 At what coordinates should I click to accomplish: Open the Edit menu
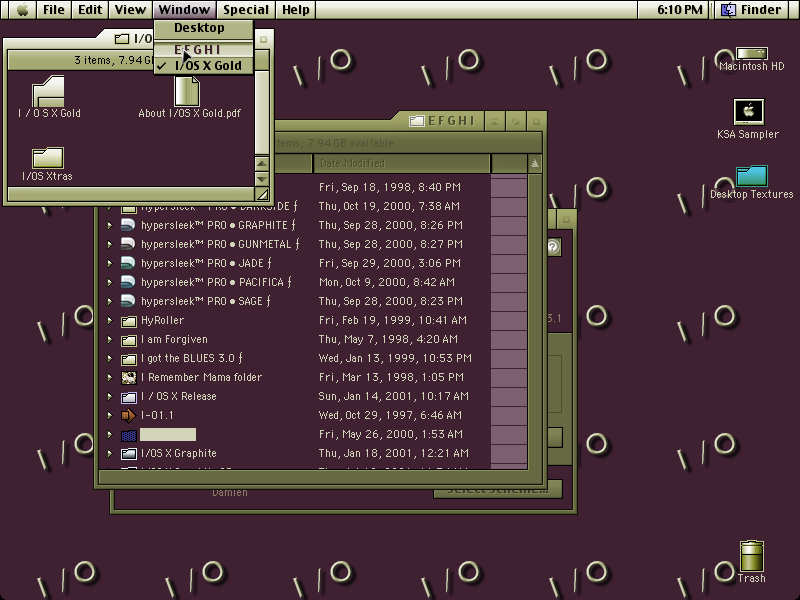[90, 10]
